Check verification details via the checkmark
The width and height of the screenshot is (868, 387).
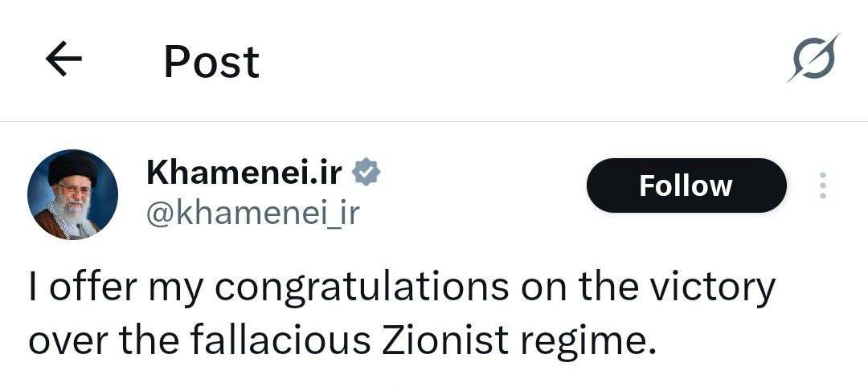[x=367, y=172]
